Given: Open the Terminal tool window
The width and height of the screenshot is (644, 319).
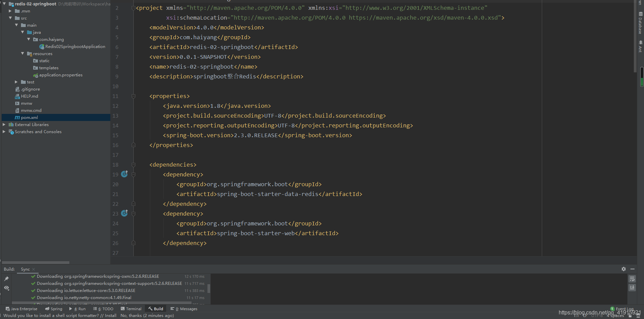Looking at the screenshot, I should (131, 309).
